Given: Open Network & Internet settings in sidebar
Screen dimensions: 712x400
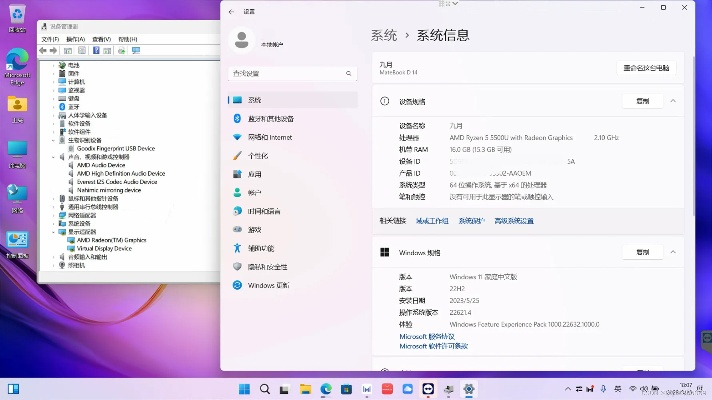Looking at the screenshot, I should pos(269,137).
